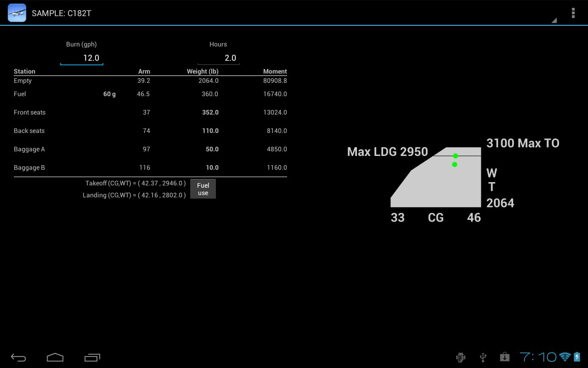Select Fuel arm value 46.5
Viewport: 588px width, 368px height.
click(143, 94)
